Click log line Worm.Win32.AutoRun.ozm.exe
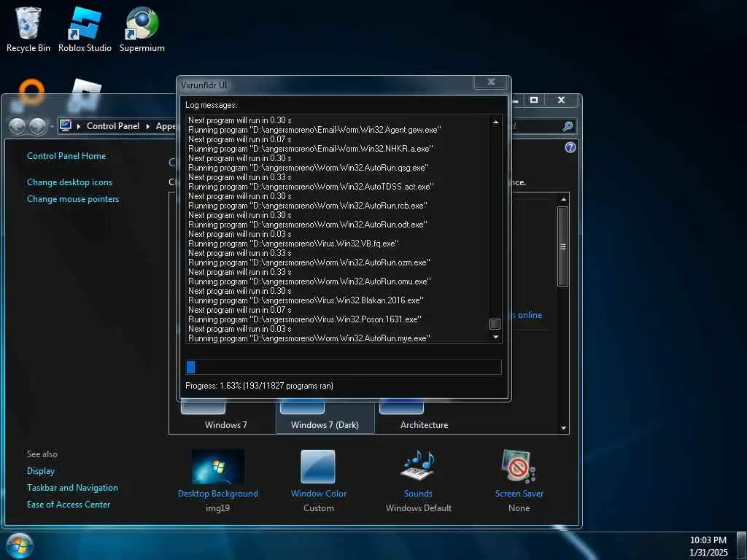747x560 pixels. pos(309,262)
